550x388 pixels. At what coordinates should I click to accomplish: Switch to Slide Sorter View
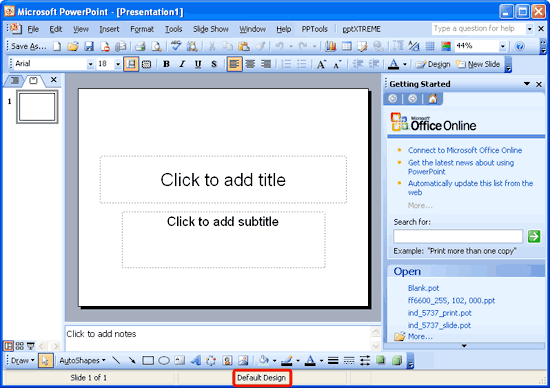point(20,346)
